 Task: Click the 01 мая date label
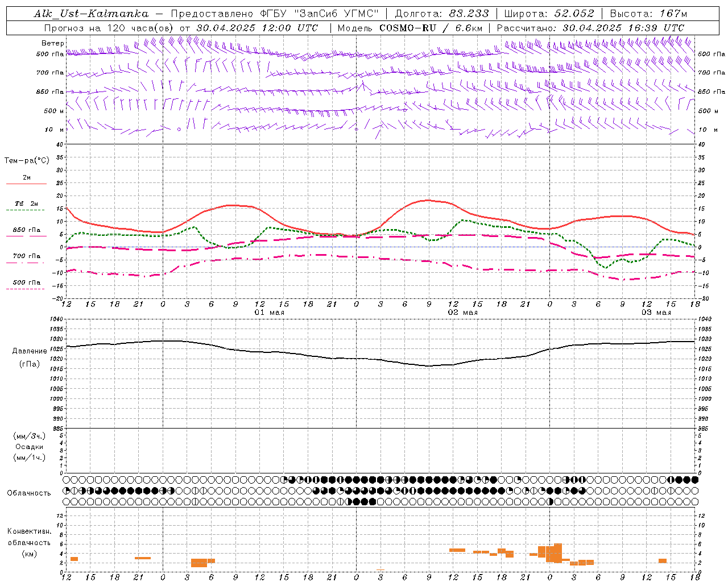[270, 313]
